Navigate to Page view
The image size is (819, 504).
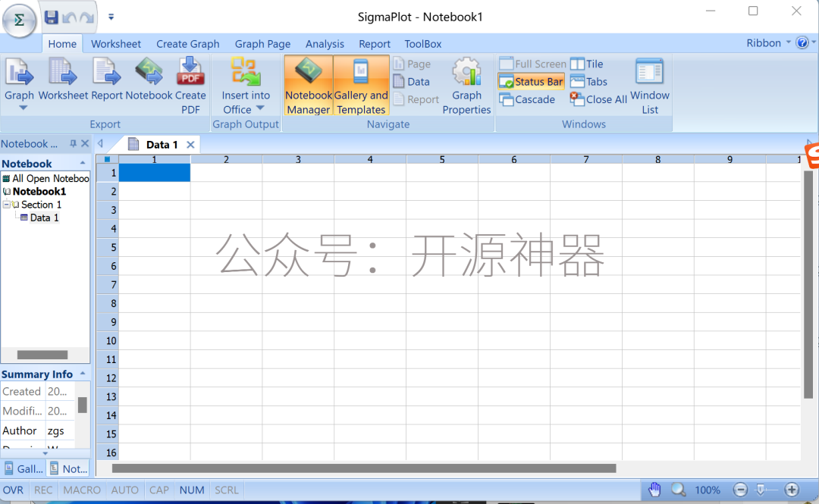point(412,64)
